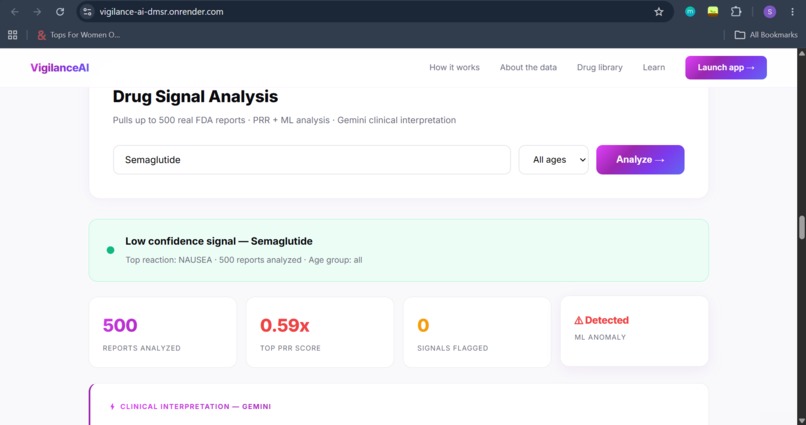Open the teal 'm' extension icon
Viewport: 806px width, 425px height.
pyautogui.click(x=690, y=12)
